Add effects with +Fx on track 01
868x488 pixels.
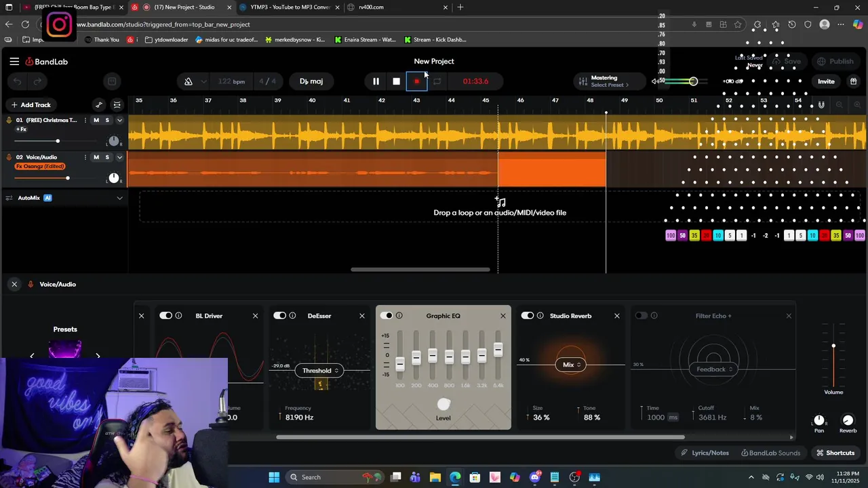(x=22, y=129)
